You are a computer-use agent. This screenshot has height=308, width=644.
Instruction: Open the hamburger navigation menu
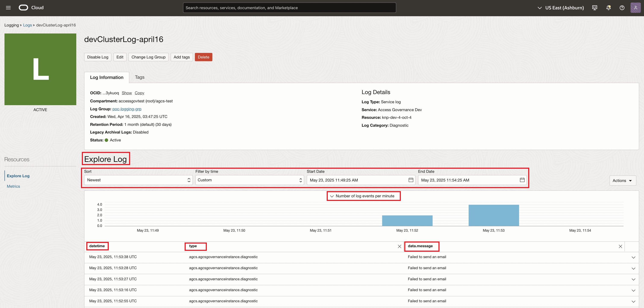pyautogui.click(x=8, y=8)
